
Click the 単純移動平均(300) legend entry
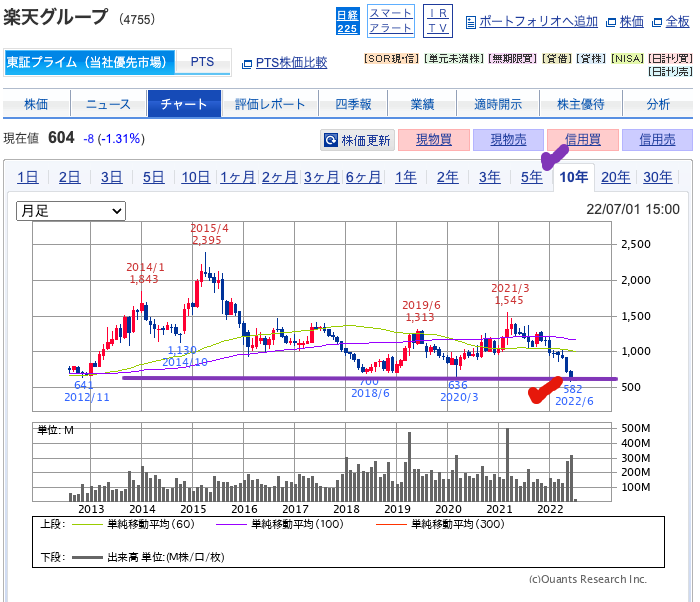click(440, 524)
